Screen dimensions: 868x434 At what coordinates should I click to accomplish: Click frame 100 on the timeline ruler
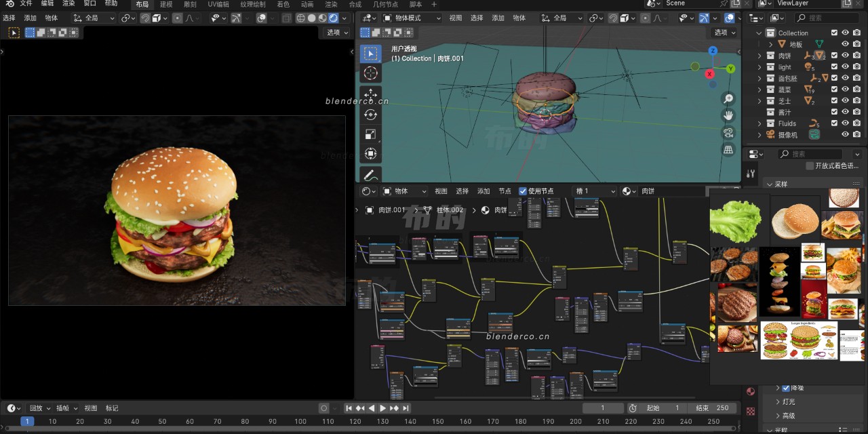[300, 422]
